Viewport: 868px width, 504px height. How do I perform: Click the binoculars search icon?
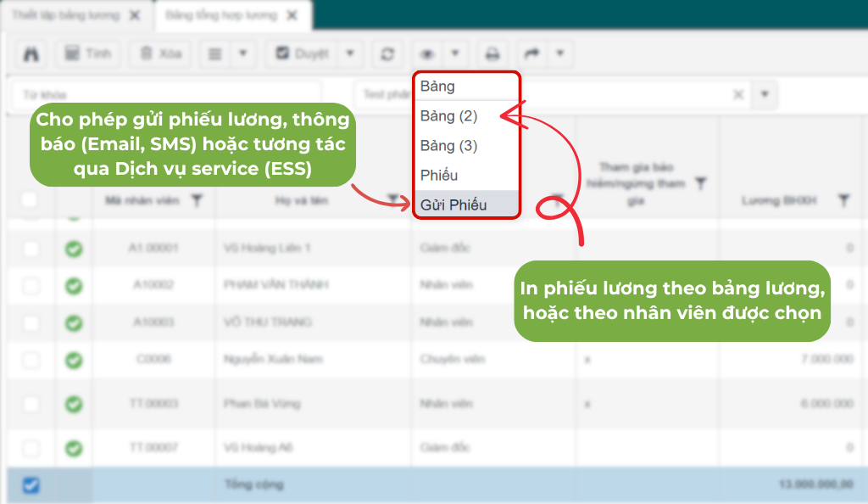[x=31, y=53]
